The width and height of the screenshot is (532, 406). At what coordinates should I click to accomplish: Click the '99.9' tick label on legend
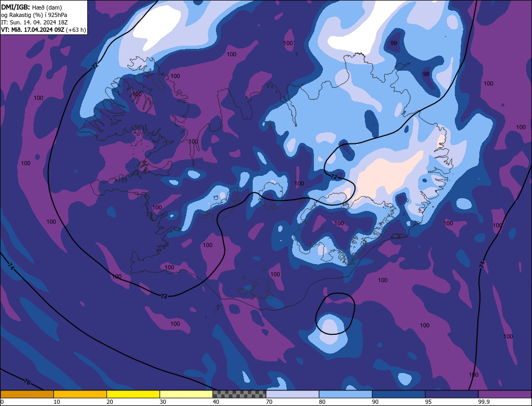[x=483, y=402]
